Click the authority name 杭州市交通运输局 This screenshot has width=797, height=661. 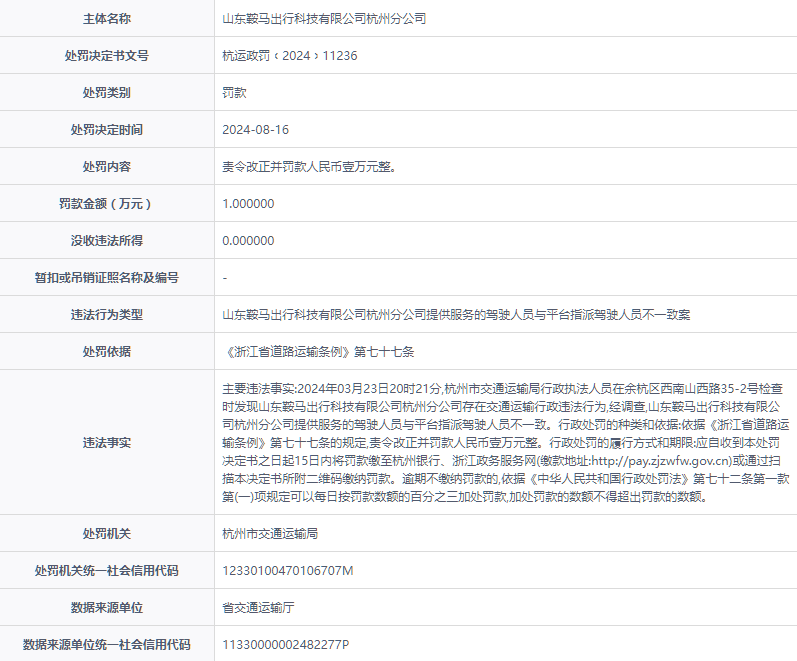[270, 533]
